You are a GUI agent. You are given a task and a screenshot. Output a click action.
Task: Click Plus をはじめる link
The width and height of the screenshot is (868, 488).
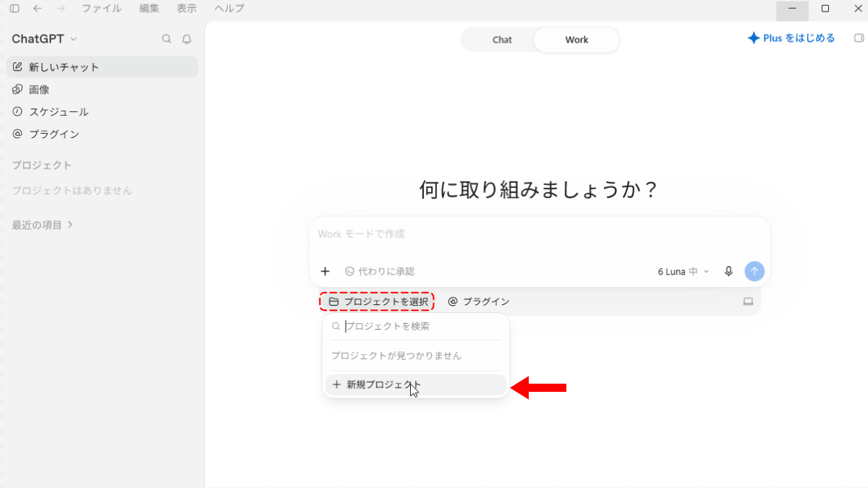click(x=791, y=38)
